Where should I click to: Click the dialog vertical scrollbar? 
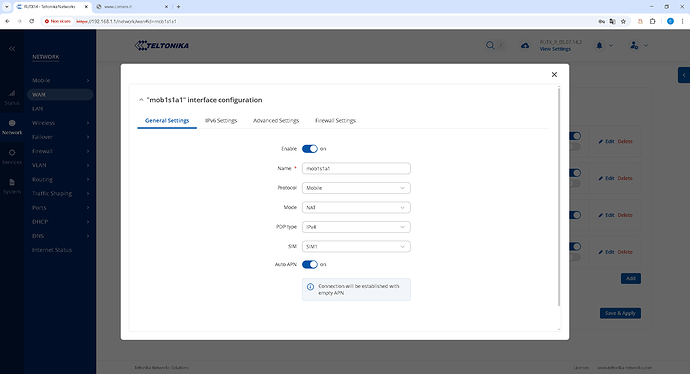(559, 197)
